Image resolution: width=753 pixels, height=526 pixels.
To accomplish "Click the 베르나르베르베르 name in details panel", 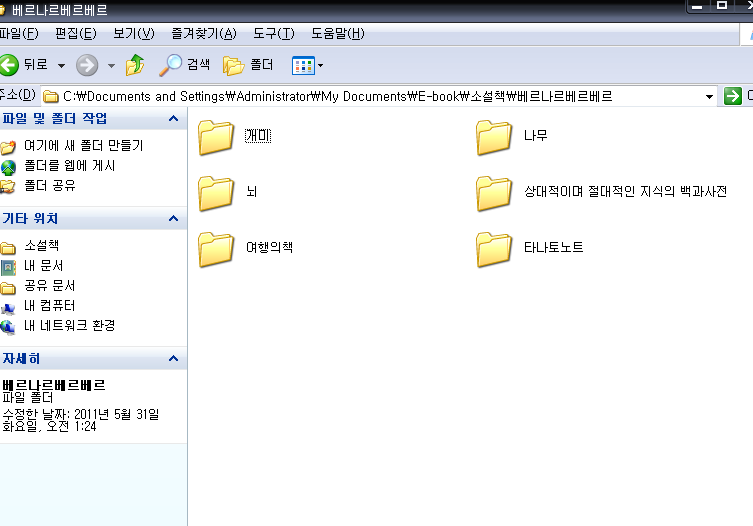I will 54,385.
